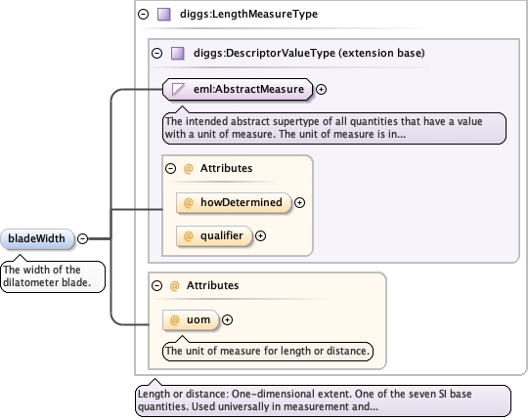Select the bladeWidth element node

pos(37,238)
